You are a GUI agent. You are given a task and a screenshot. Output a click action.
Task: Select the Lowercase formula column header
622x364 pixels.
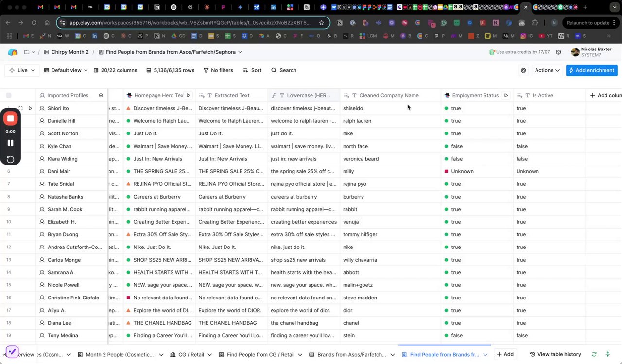[304, 95]
